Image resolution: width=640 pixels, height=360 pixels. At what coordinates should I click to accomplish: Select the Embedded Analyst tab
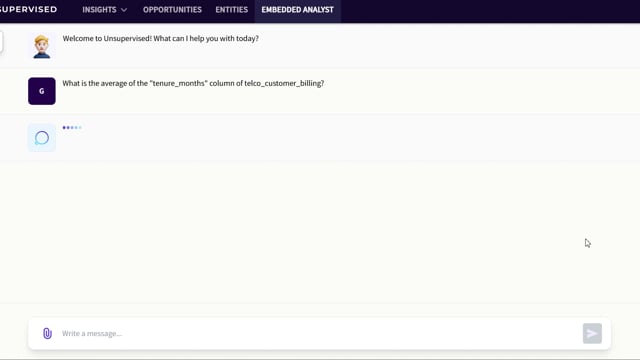pos(298,10)
